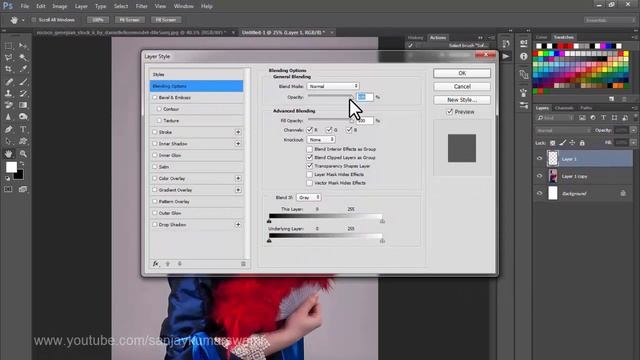Select the Magic Wand tool
The height and width of the screenshot is (360, 640).
(x=23, y=58)
